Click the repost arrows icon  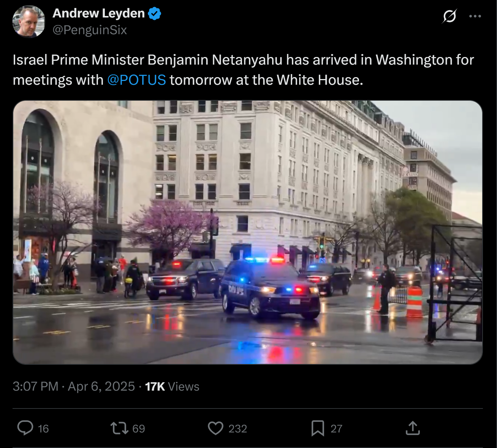click(119, 428)
